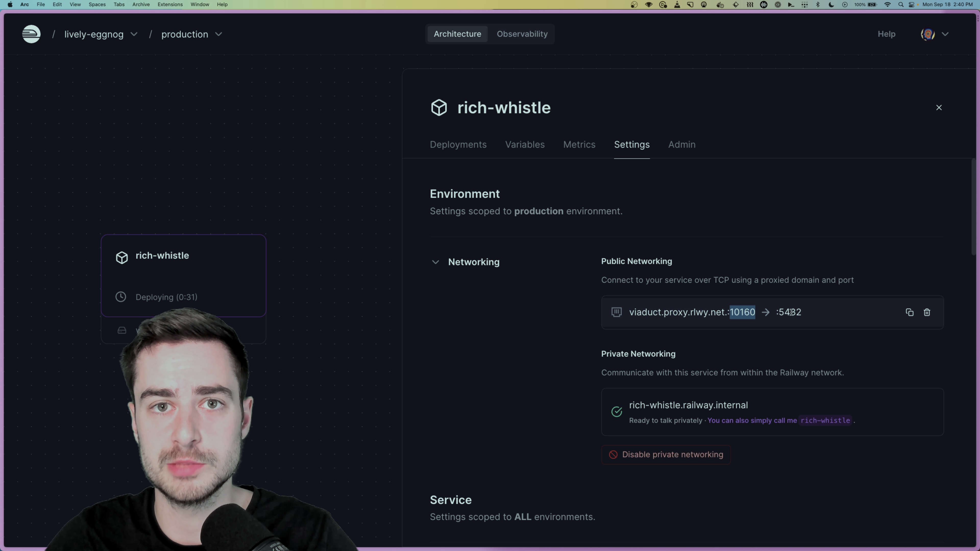Open the lively-eggnog project dropdown

(x=134, y=34)
